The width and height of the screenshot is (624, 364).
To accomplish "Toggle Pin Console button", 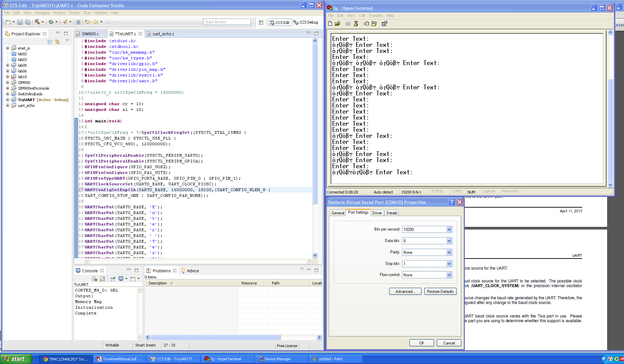I will point(113,279).
